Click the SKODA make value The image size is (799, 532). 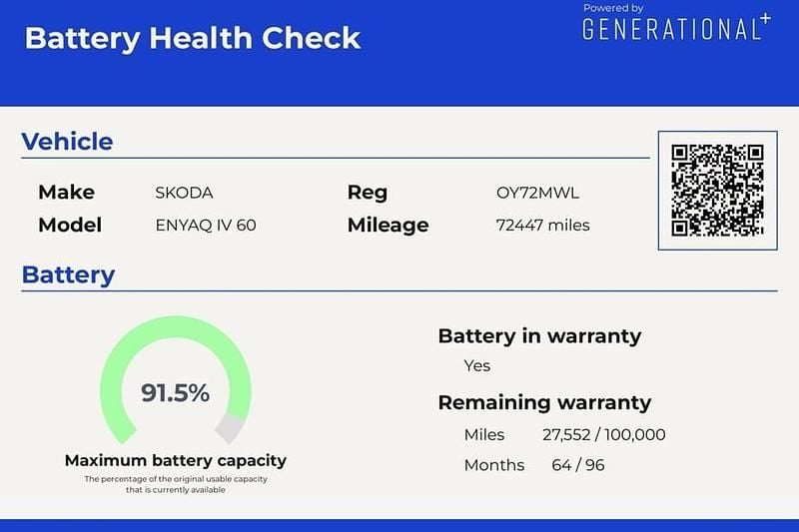pyautogui.click(x=184, y=193)
